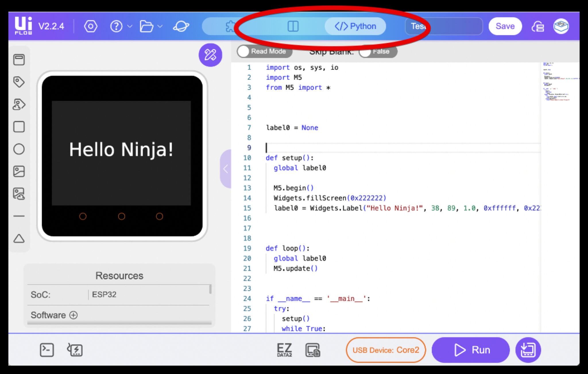The height and width of the screenshot is (374, 588).
Task: Click the Save button
Action: click(x=505, y=26)
